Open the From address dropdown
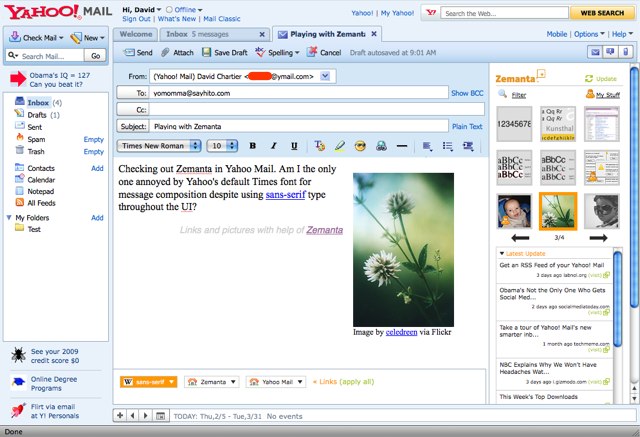 click(325, 76)
